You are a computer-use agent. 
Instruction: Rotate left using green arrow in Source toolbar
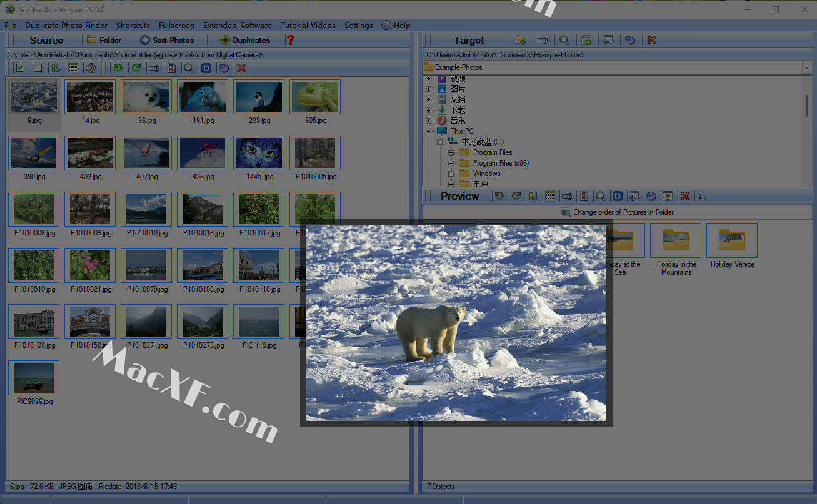coord(118,68)
